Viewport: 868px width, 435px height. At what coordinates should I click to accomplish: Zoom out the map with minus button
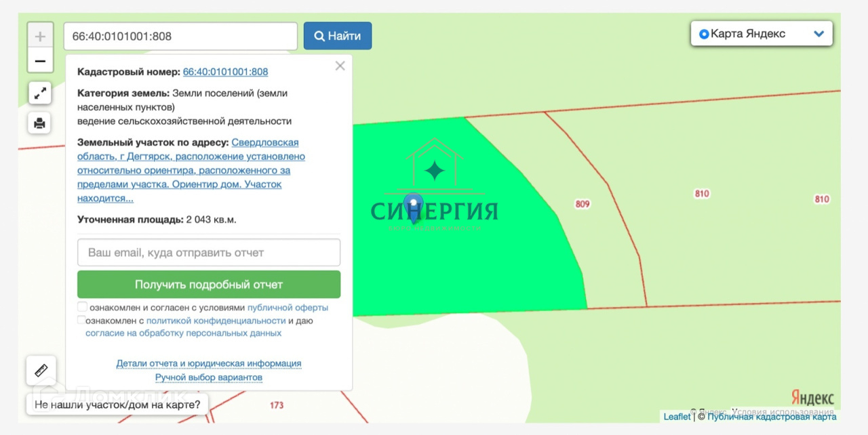40,61
